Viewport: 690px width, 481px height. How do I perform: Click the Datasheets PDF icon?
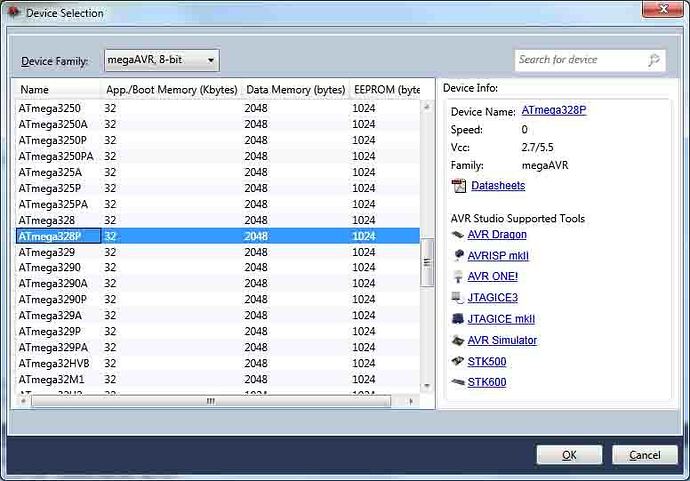[459, 186]
